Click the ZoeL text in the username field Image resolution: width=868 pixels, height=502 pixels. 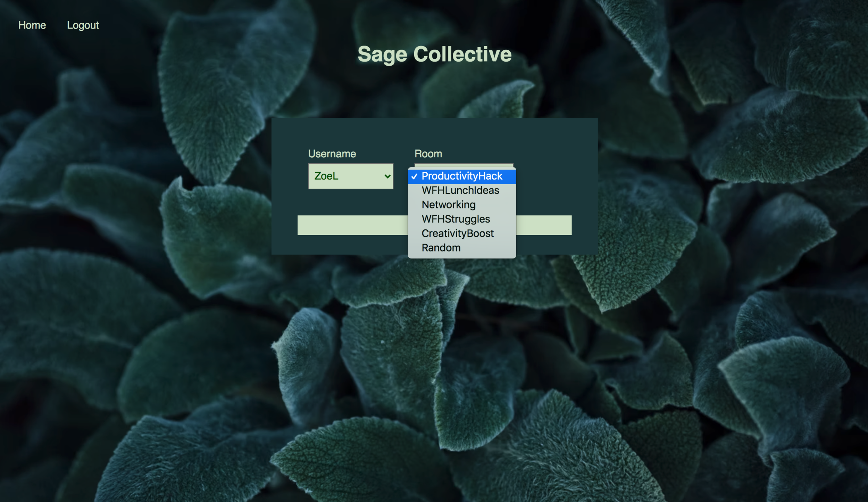[x=326, y=176]
